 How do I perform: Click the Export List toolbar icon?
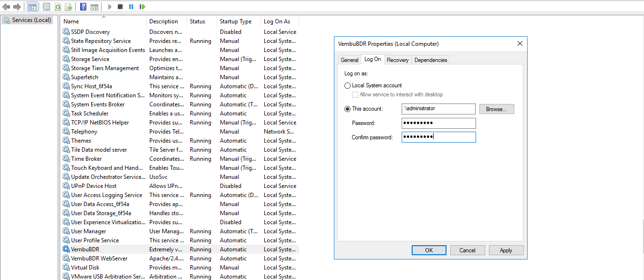tap(69, 7)
